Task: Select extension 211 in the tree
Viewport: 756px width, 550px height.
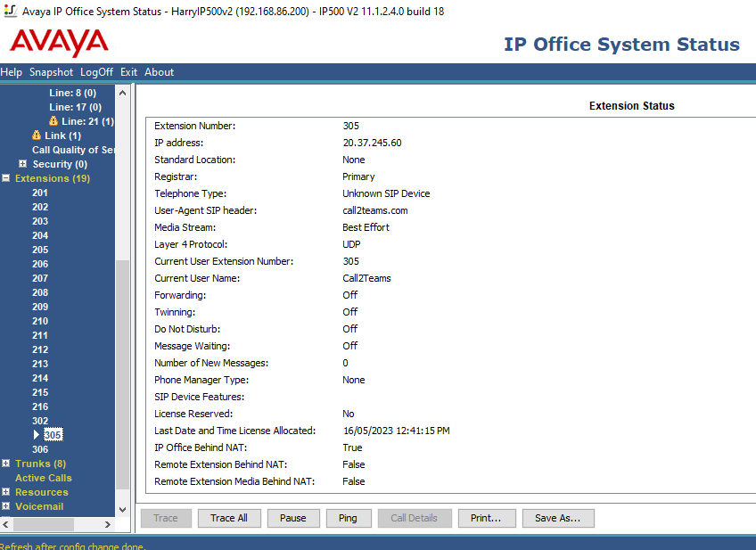Action: pyautogui.click(x=40, y=335)
